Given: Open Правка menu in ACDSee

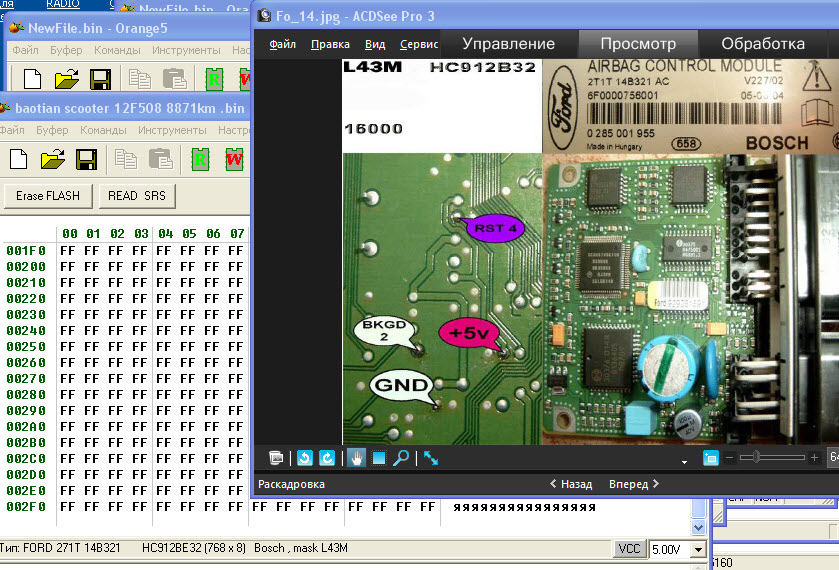Looking at the screenshot, I should click(330, 44).
